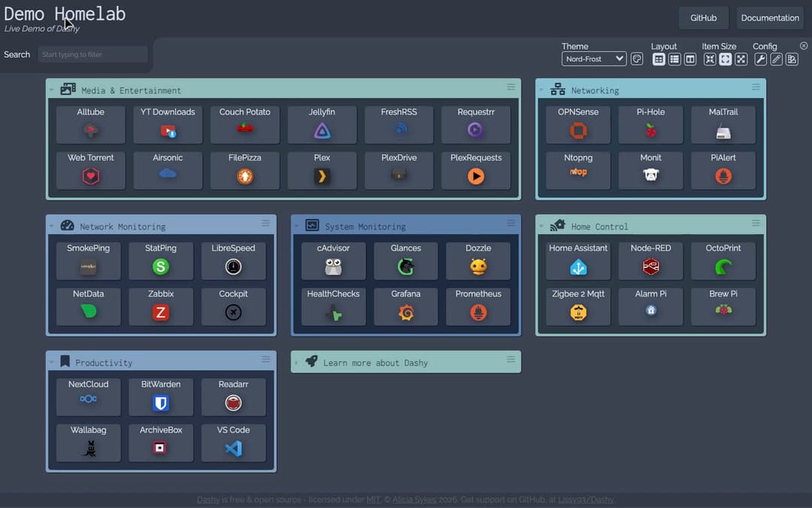Open the OPNSense tile
The image size is (812, 508).
click(x=578, y=124)
